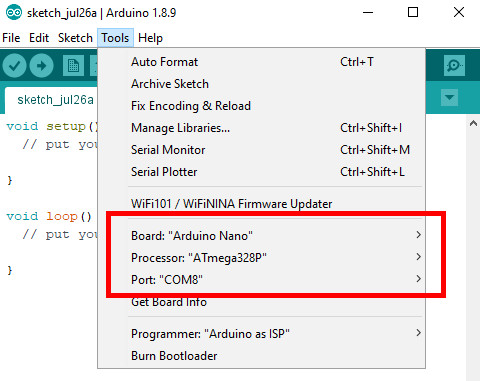480x381 pixels.
Task: Choose Fix Encoding & Reload
Action: coord(261,106)
